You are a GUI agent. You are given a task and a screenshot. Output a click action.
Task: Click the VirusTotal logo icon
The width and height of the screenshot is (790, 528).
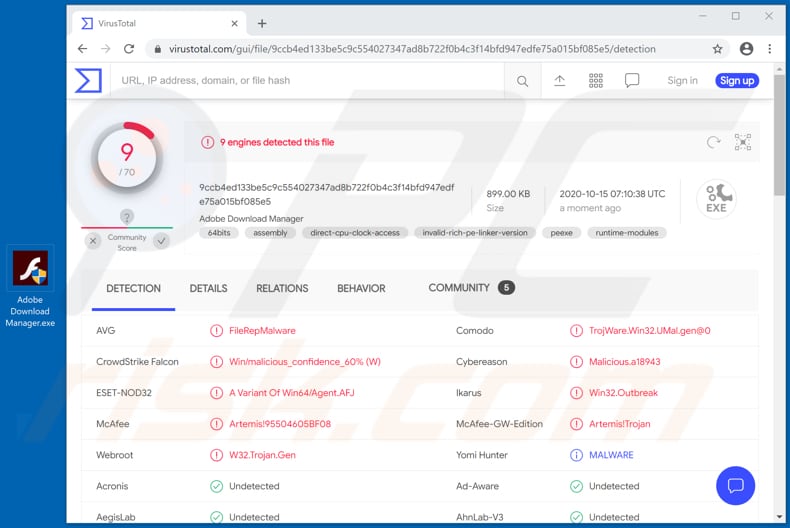[x=89, y=81]
